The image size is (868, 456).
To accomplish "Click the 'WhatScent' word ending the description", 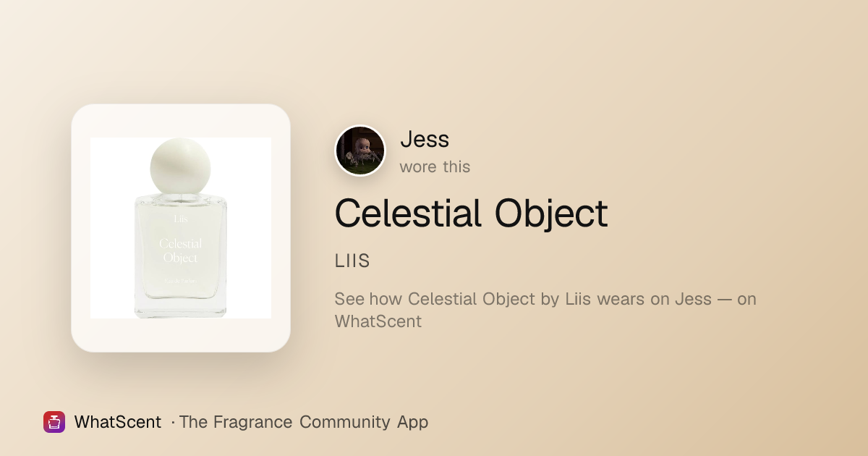I will (x=378, y=321).
